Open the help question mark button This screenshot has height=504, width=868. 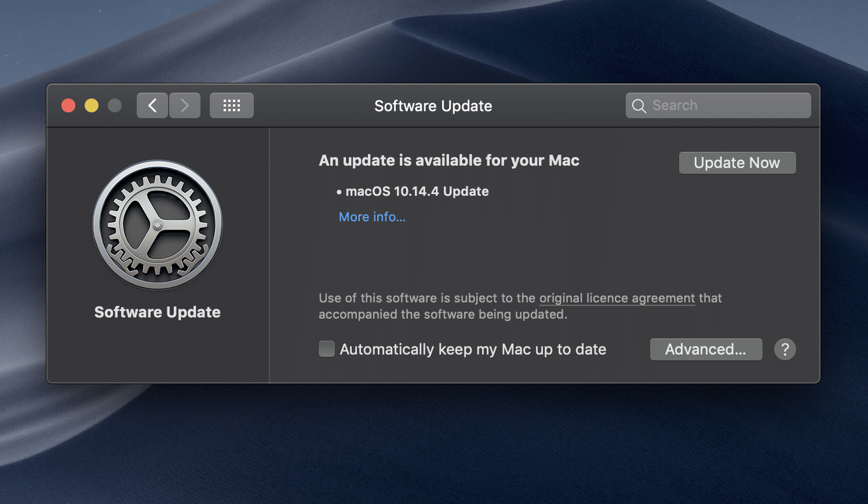coord(785,349)
